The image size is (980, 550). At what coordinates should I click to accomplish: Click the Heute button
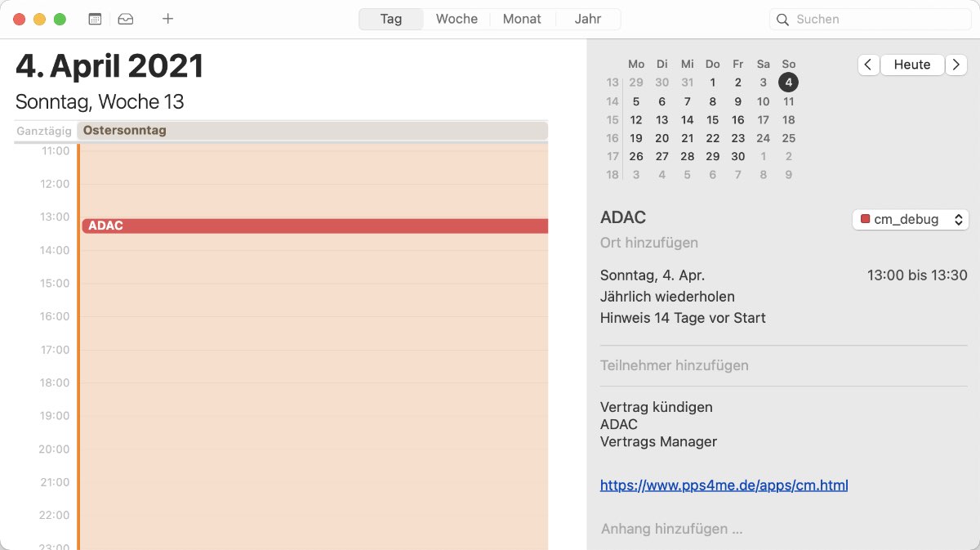(x=912, y=65)
